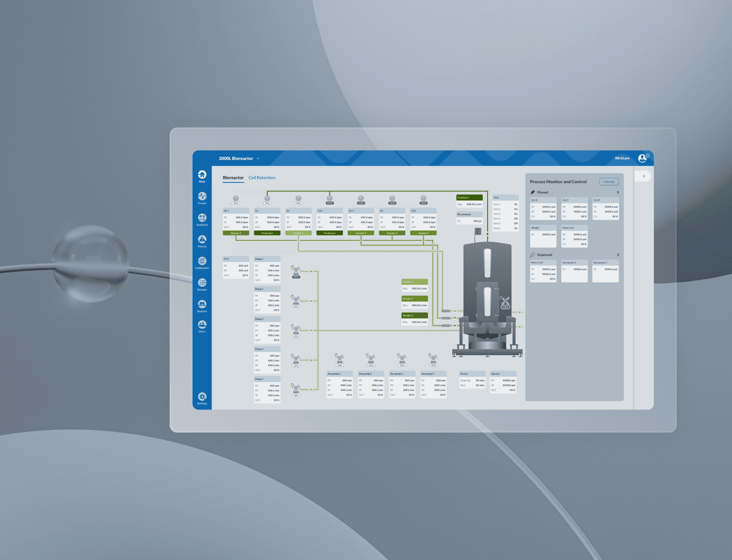Image resolution: width=732 pixels, height=560 pixels.
Task: Open Settings gear in the sidebar
Action: pos(202,398)
